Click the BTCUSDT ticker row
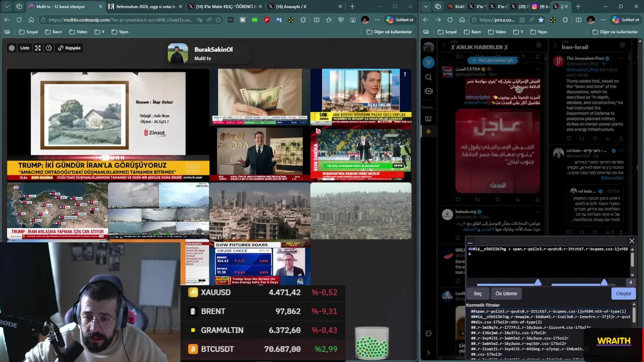 [x=263, y=349]
